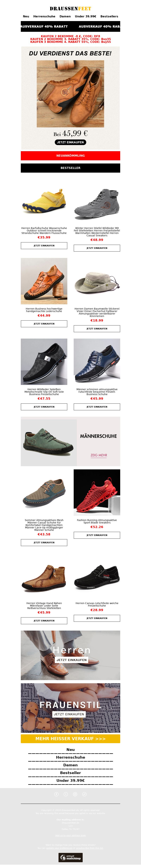Click ZEIG MEHR in Männerschuhe banner
Screen dimensions: 141x868
(x=99, y=455)
